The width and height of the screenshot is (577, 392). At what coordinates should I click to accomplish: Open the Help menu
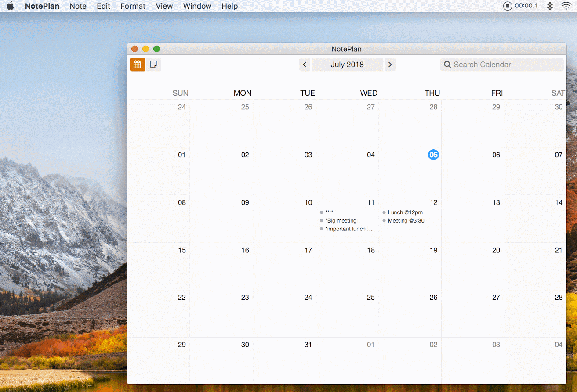tap(229, 6)
